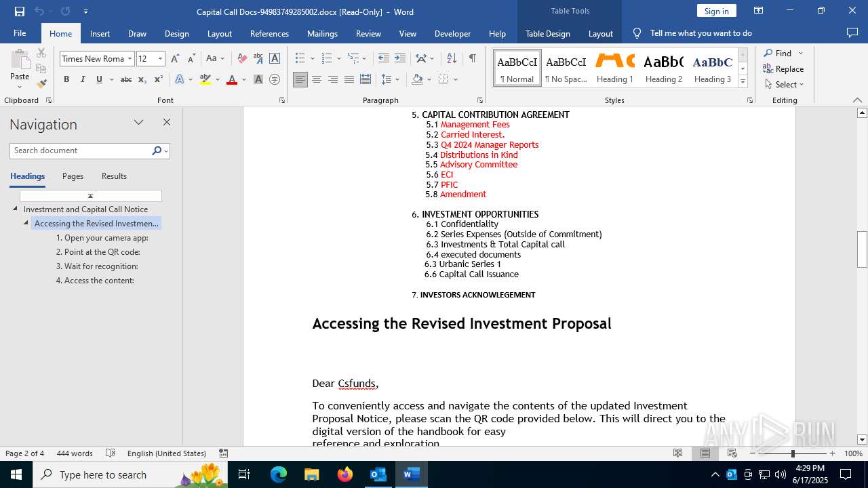Center align the text

[x=317, y=79]
